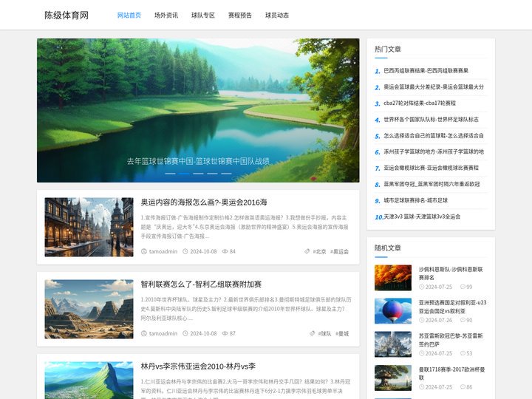Open the 球员动态 menu item
This screenshot has height=399, width=532.
277,16
